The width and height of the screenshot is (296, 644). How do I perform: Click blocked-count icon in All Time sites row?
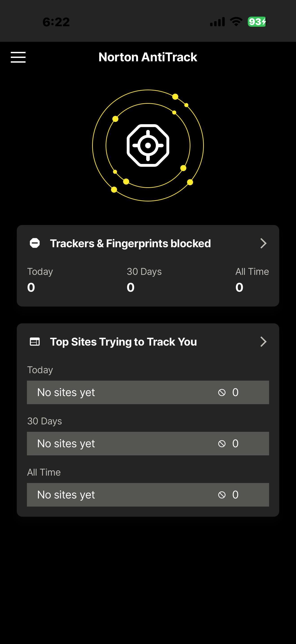coord(222,495)
